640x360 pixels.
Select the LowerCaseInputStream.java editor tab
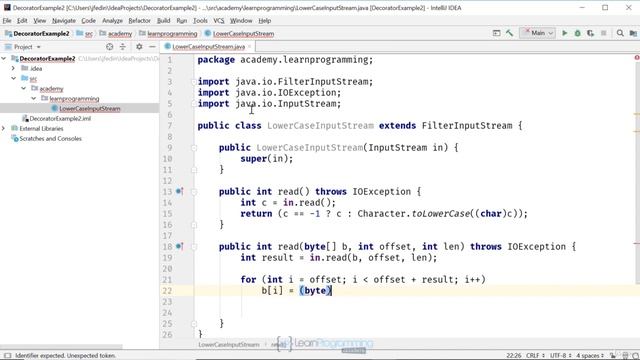tap(208, 47)
